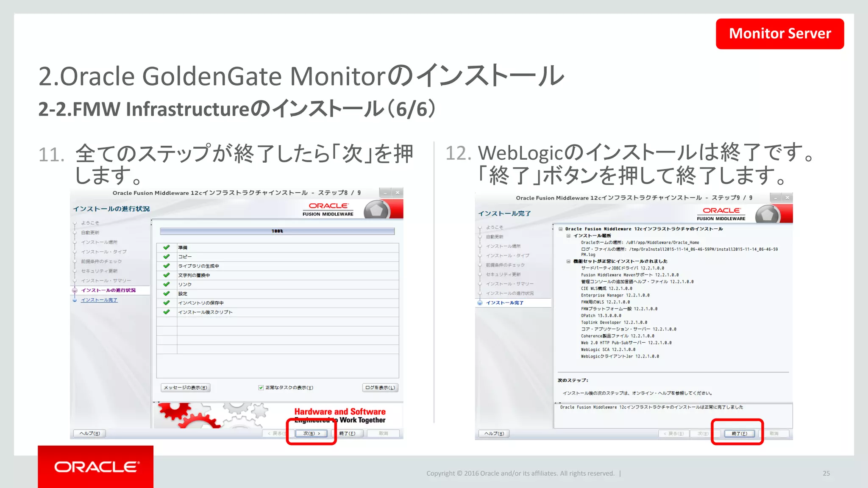This screenshot has height=488, width=868.
Task: Select インストール場所 step in Step 8 sidebar
Action: pos(99,242)
